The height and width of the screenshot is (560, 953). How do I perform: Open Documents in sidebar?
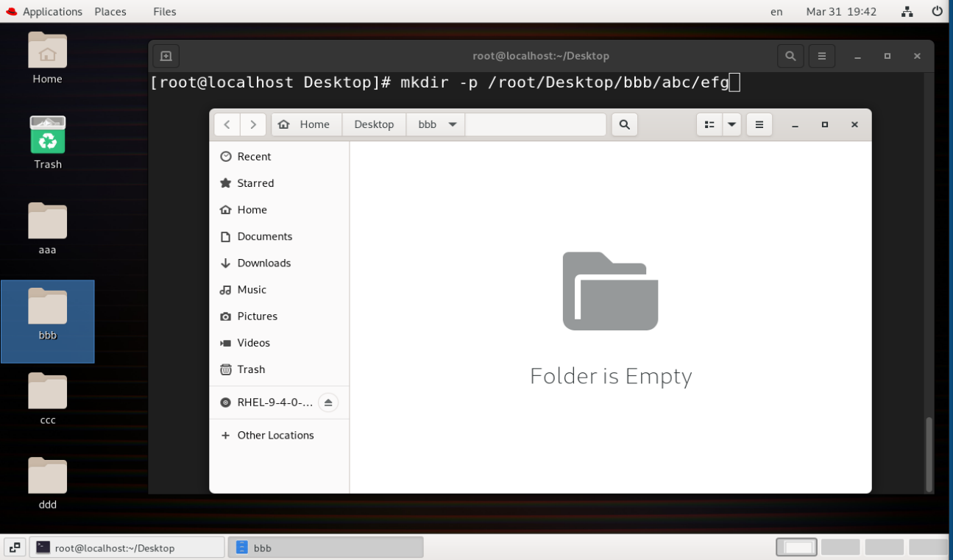coord(280,236)
